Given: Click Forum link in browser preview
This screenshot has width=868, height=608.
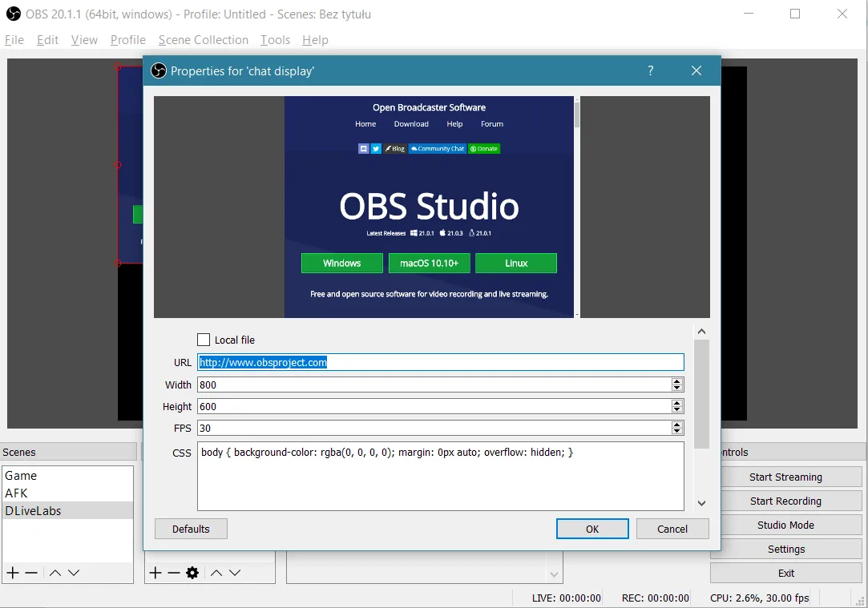Looking at the screenshot, I should coord(492,124).
